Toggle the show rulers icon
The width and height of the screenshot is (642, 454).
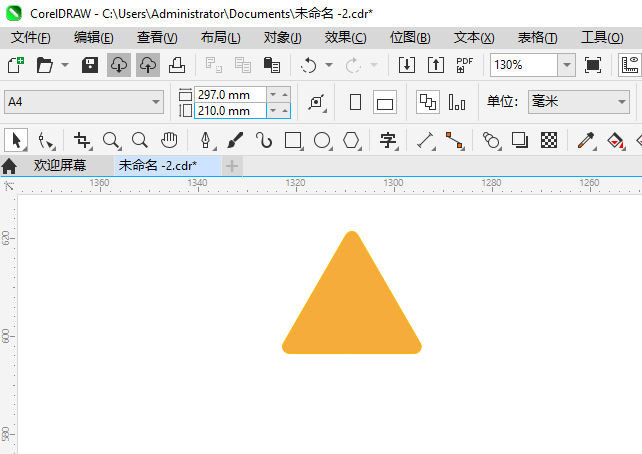pyautogui.click(x=630, y=65)
